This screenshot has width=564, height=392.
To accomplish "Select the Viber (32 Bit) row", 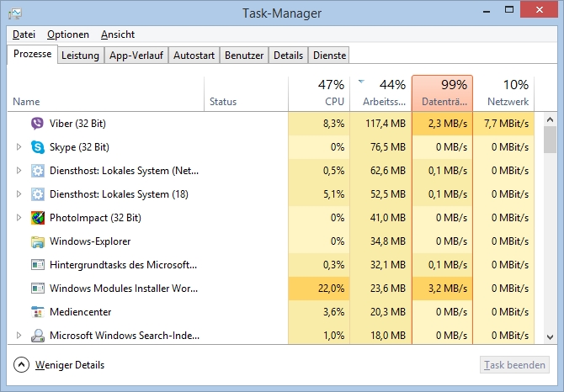I will tap(271, 124).
